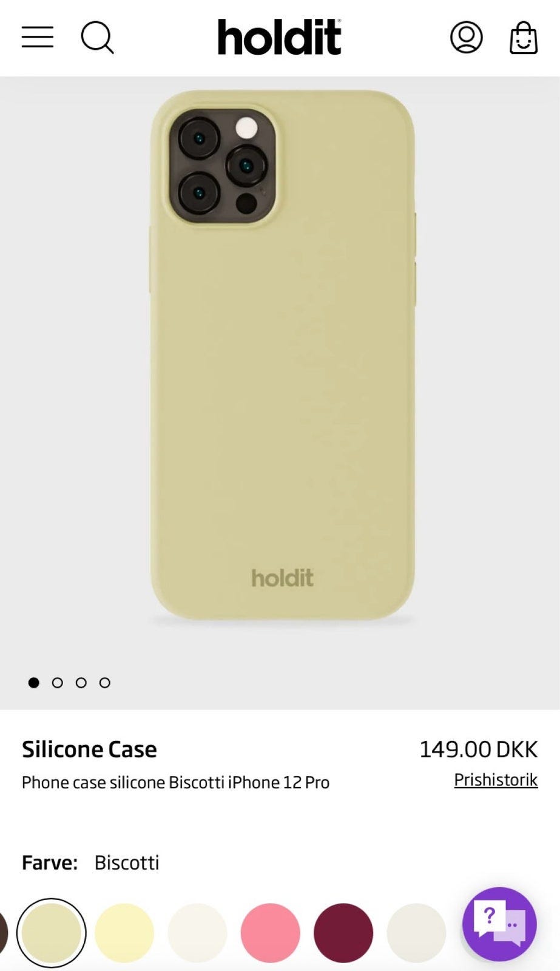
Task: Open the purple help chat widget
Action: click(499, 924)
